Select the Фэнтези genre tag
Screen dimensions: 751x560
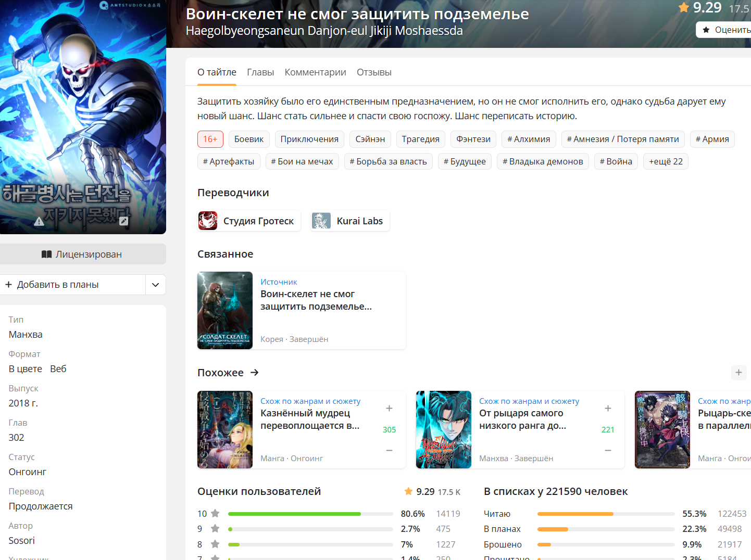[x=473, y=139]
